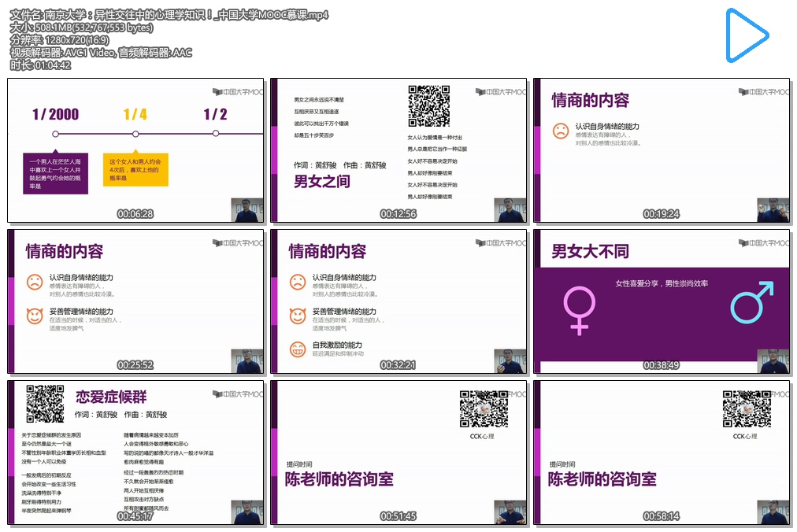Click the 中国大学MOOC logo in the first thumbnail

tap(238, 91)
